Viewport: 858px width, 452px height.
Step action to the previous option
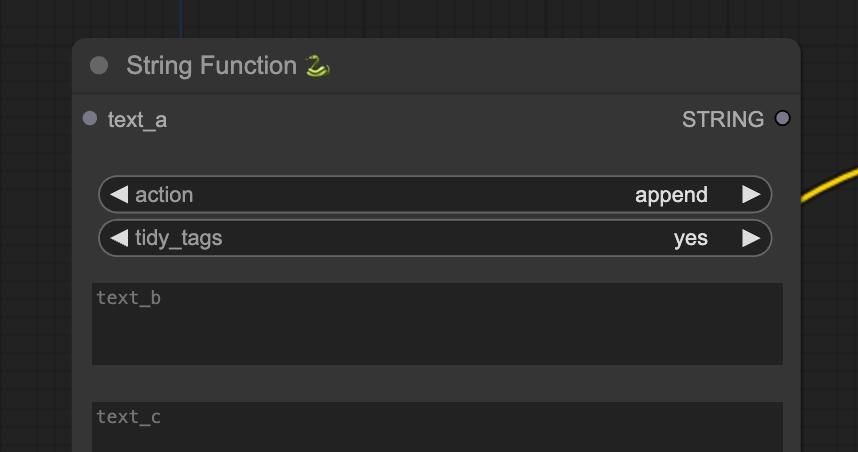(x=119, y=194)
